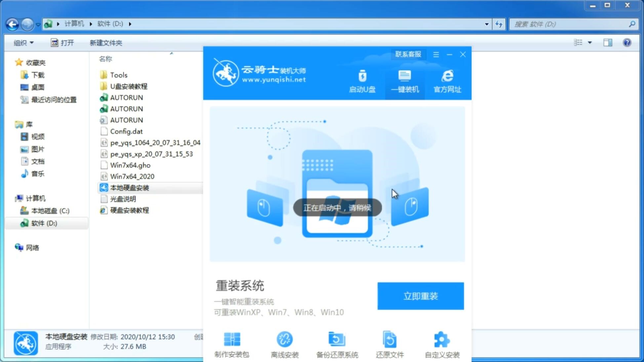Click the 官方网站 (Official Website) icon
This screenshot has height=362, width=644.
(447, 81)
